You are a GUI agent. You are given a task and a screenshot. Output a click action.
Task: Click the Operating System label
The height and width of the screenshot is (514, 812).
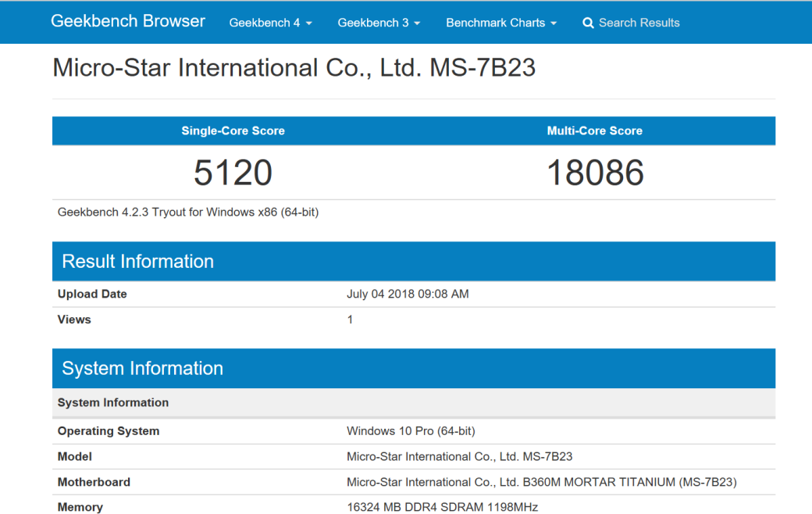pyautogui.click(x=109, y=431)
